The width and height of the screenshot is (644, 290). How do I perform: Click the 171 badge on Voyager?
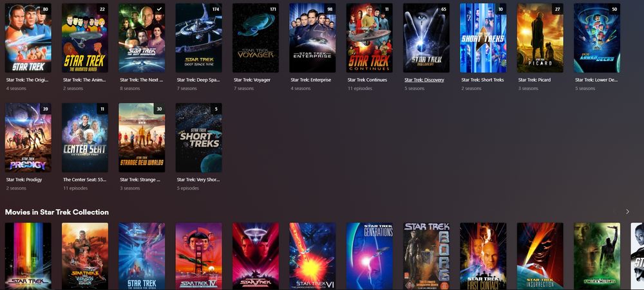click(272, 9)
